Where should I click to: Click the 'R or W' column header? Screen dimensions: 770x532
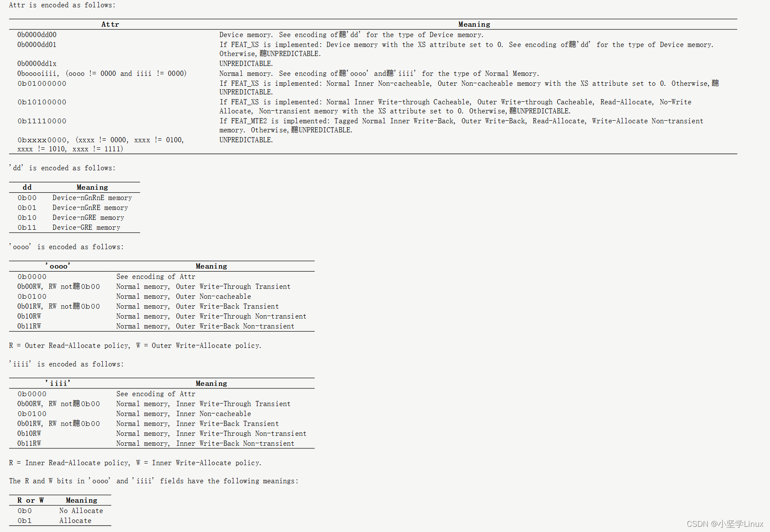(31, 501)
